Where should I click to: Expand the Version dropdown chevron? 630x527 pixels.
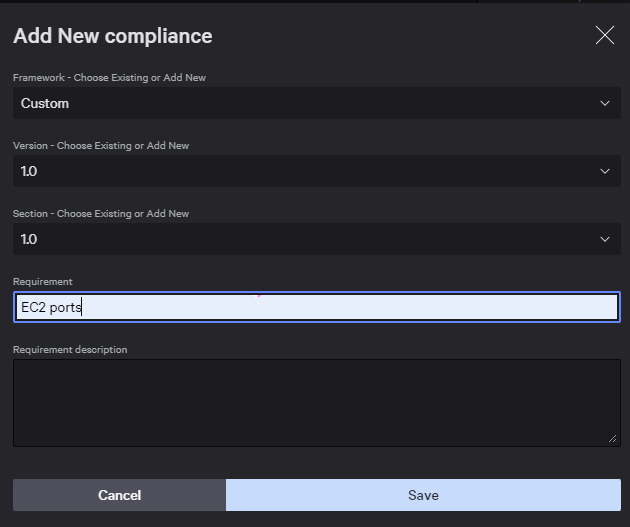click(x=605, y=171)
